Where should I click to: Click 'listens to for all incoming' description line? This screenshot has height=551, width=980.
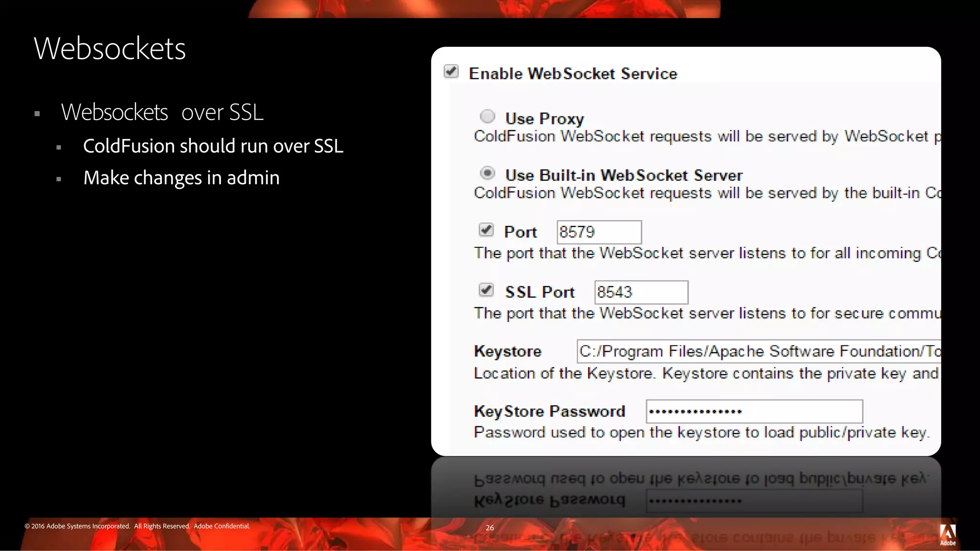point(707,253)
